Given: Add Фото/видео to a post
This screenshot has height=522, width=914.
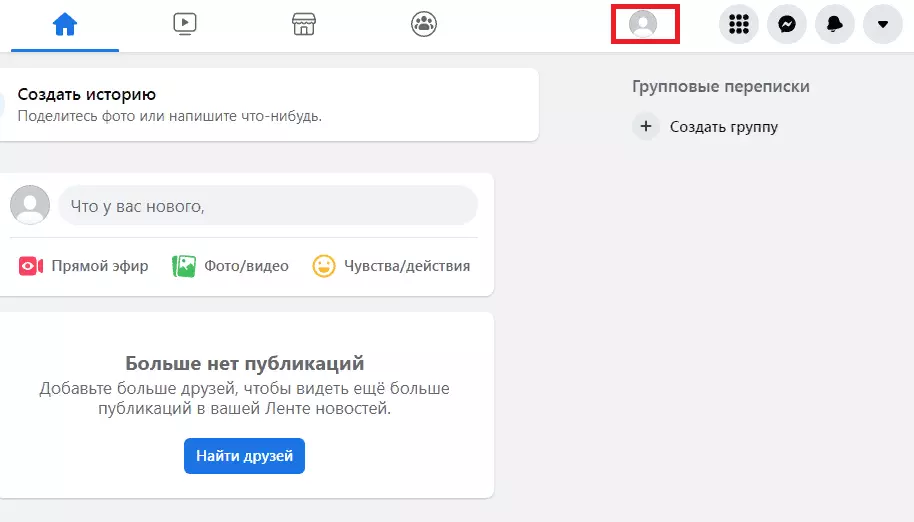Looking at the screenshot, I should point(231,266).
